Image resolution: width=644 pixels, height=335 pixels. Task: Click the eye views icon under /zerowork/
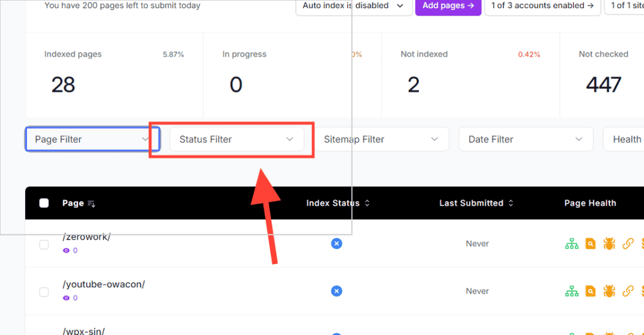(x=66, y=250)
